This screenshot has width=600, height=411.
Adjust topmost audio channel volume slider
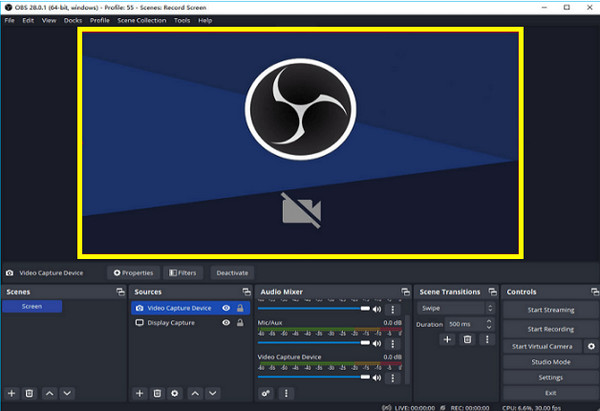pyautogui.click(x=314, y=308)
